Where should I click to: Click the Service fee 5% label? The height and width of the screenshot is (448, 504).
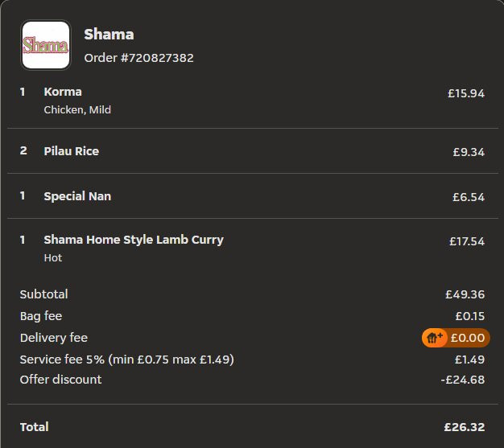(126, 359)
